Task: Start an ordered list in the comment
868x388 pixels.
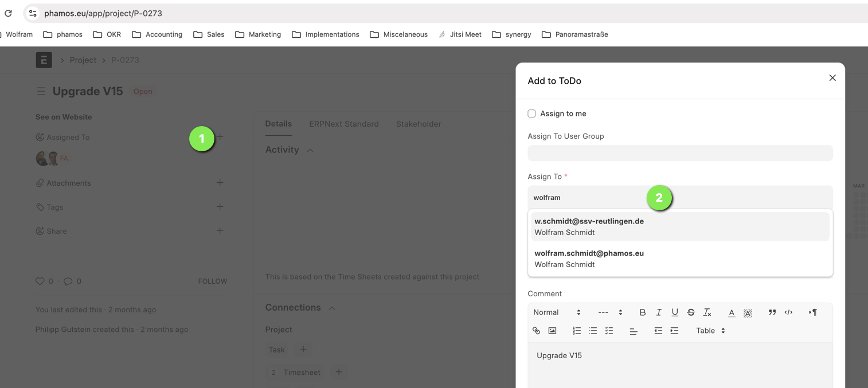Action: pos(577,331)
